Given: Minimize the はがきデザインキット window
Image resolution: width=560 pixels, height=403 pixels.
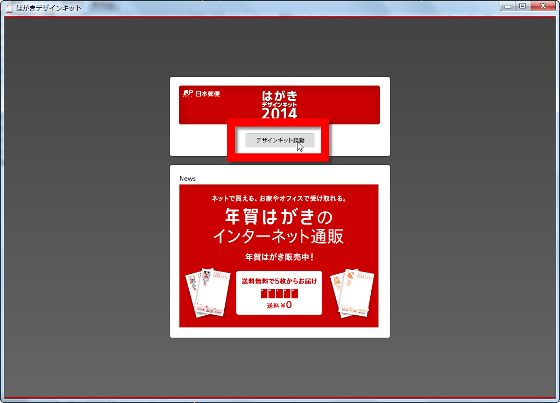Looking at the screenshot, I should click(507, 6).
